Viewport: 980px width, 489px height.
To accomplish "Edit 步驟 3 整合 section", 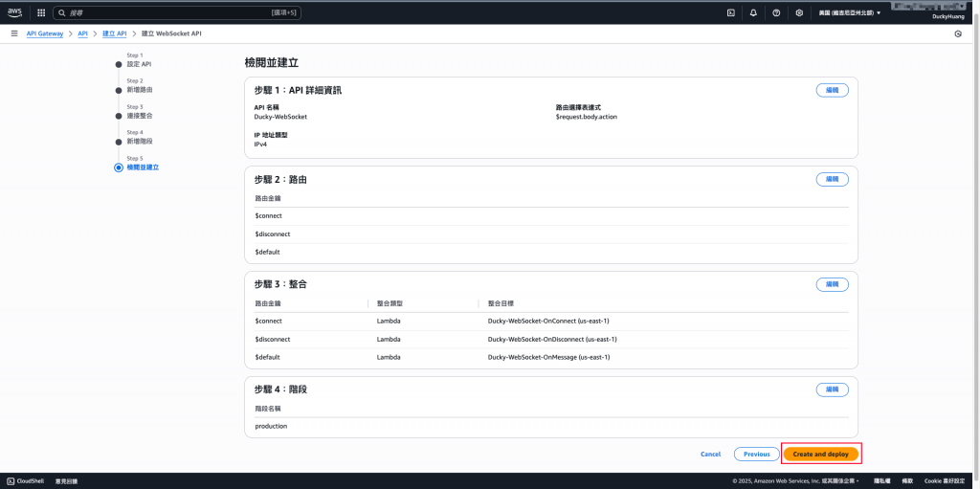I will (832, 284).
